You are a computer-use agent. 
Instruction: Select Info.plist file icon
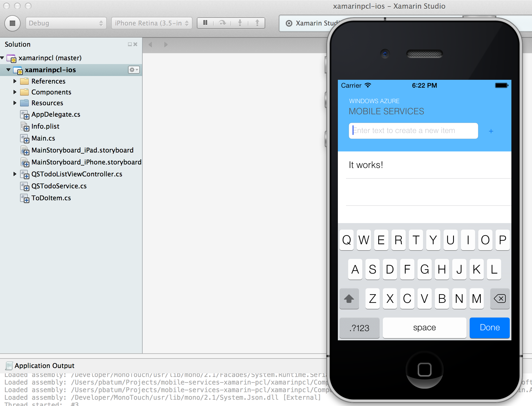25,126
